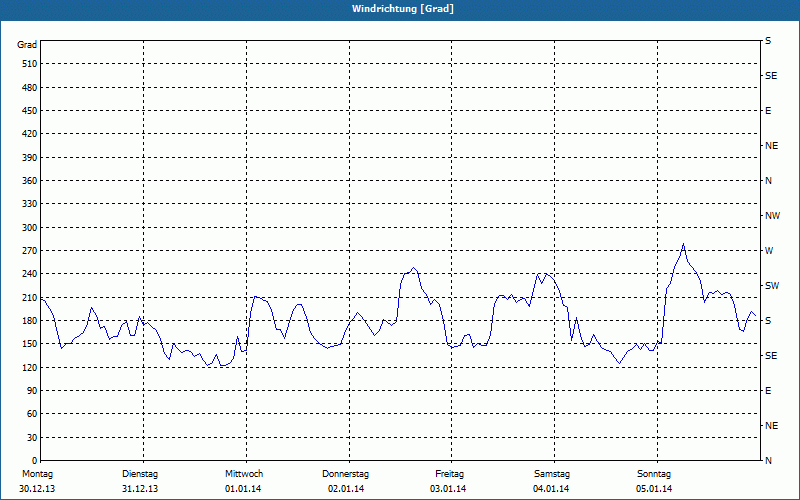
Task: Click the 'N' compass label beside 360 gridline
Action: pos(768,181)
